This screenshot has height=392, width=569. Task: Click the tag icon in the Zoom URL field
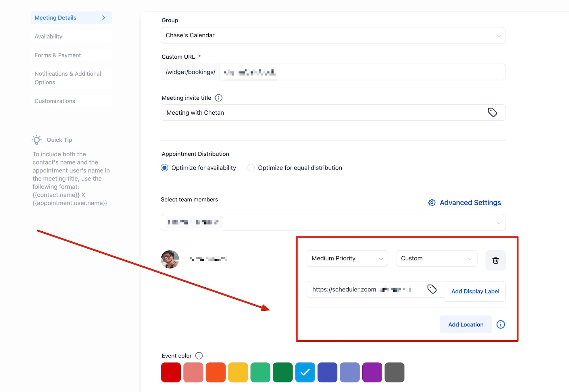(x=432, y=289)
